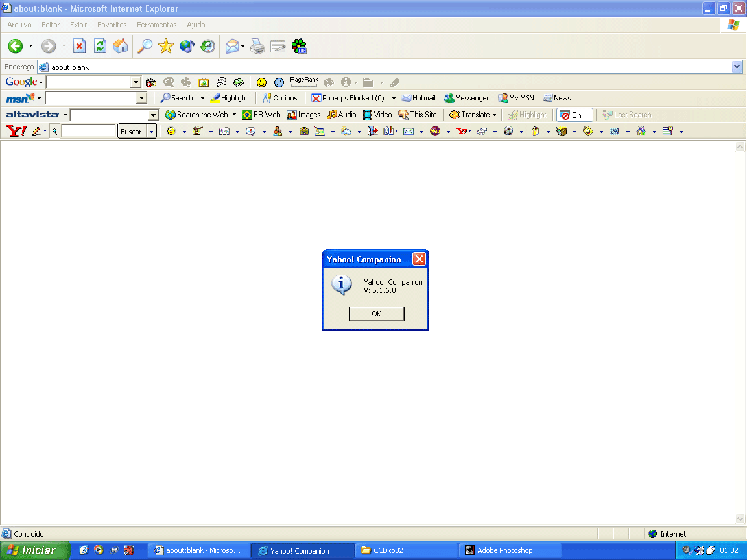Click the Mail envelope icon
This screenshot has width=747, height=560.
click(x=232, y=46)
